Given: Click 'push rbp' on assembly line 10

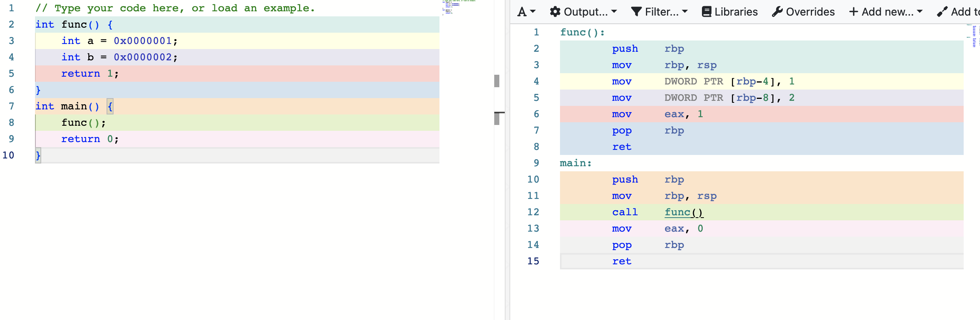Looking at the screenshot, I should tap(761, 179).
